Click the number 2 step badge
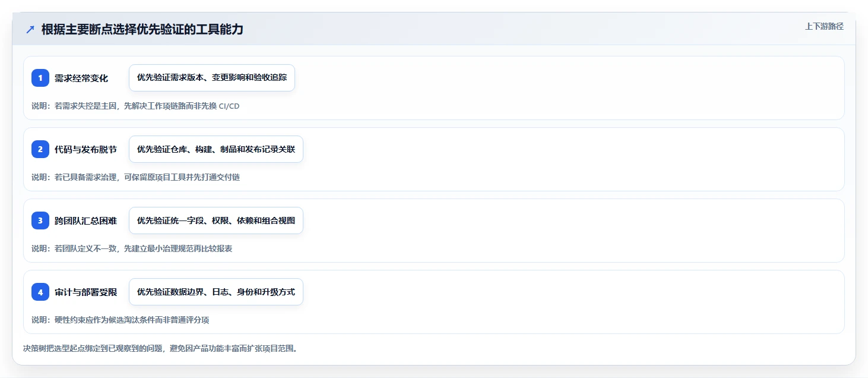This screenshot has width=868, height=378. (40, 149)
